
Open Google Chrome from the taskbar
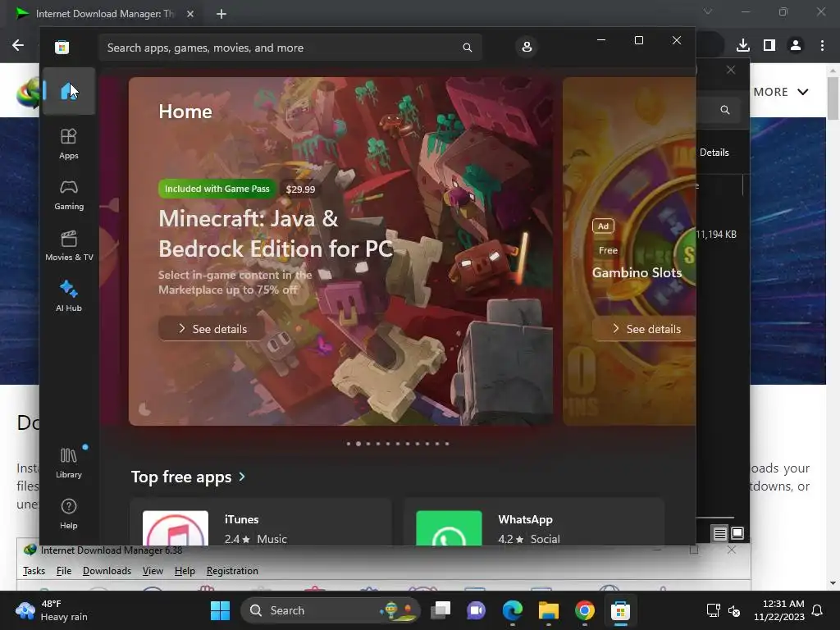click(584, 610)
